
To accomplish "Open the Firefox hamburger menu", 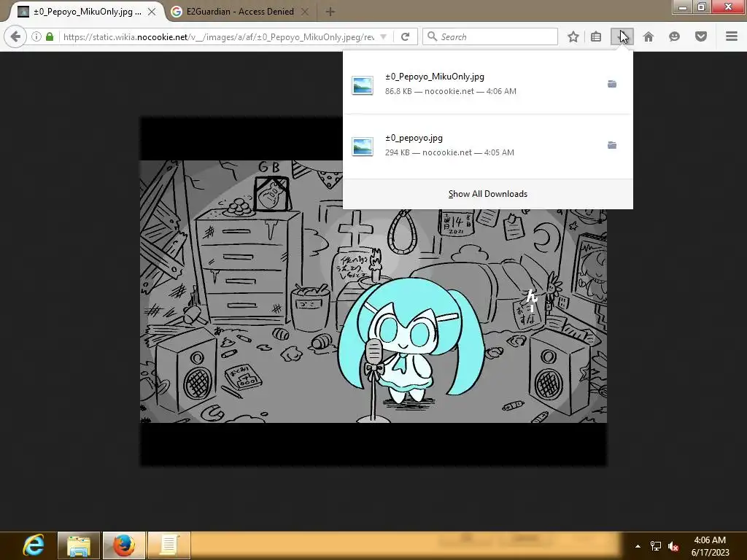I will coord(732,36).
